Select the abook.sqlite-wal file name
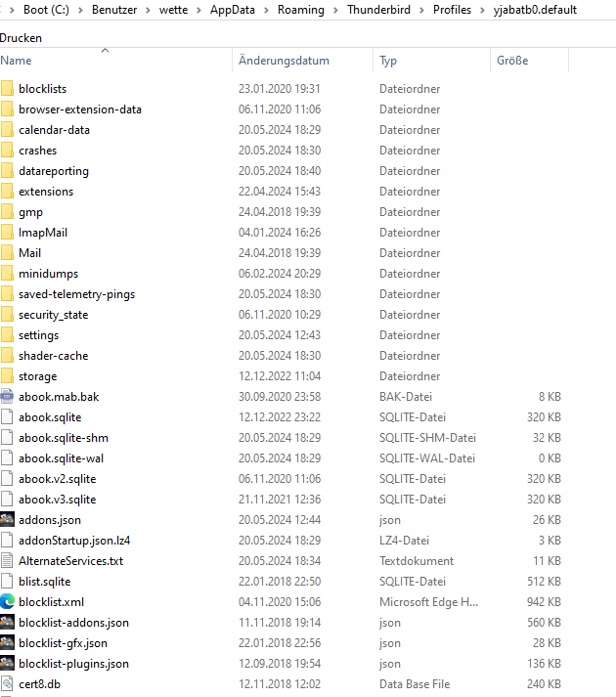The image size is (616, 697). point(61,458)
